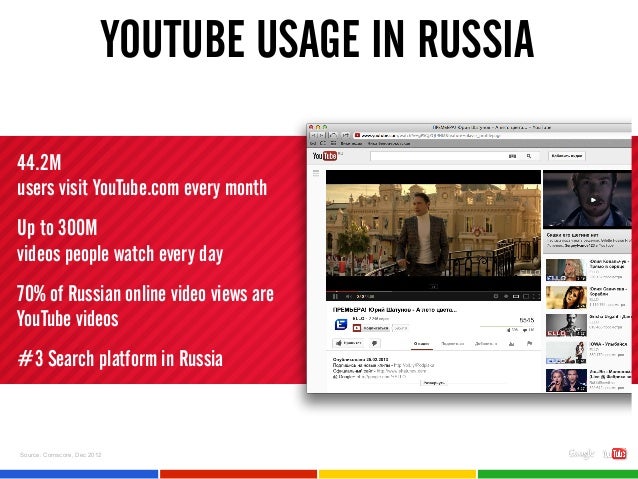The width and height of the screenshot is (638, 479).
Task: Click the watch later player icon
Action: 496,296
